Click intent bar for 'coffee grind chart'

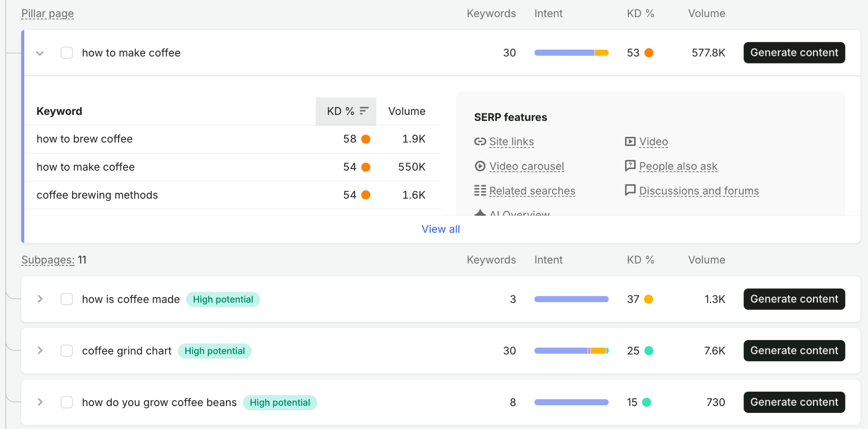tap(571, 351)
